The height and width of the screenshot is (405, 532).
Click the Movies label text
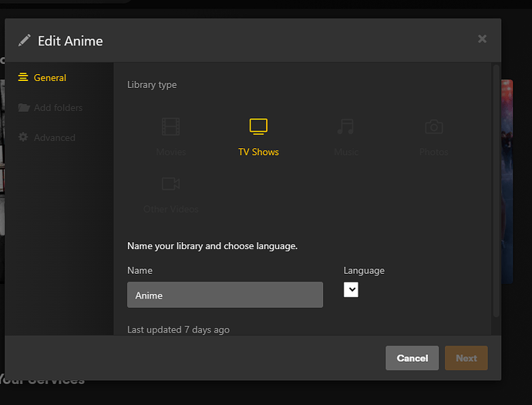click(x=171, y=152)
